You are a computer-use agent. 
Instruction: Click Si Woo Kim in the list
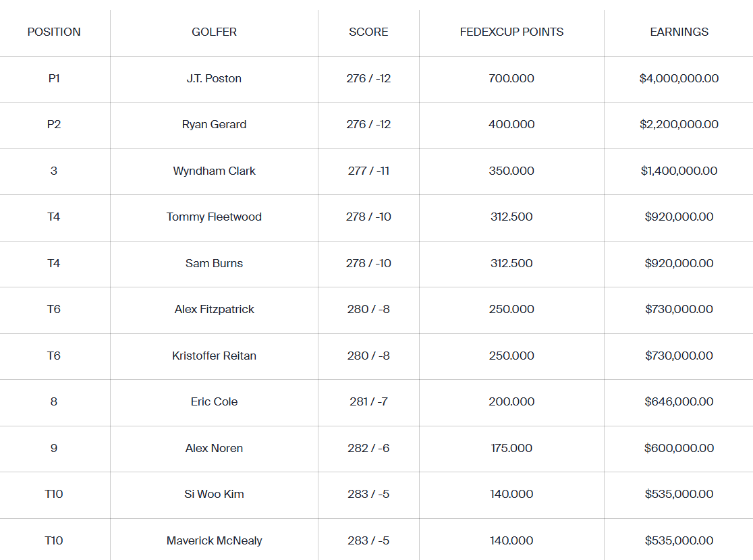pyautogui.click(x=214, y=494)
